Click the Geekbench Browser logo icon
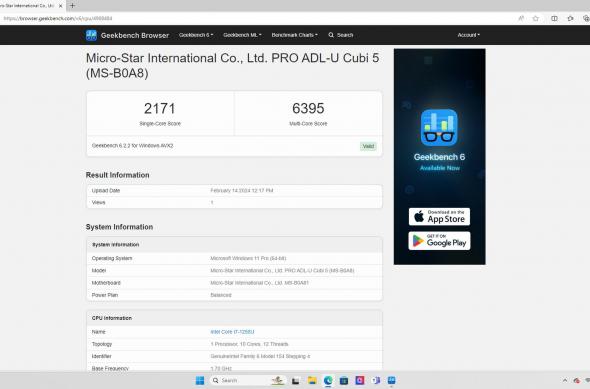This screenshot has width=590, height=389. pyautogui.click(x=91, y=35)
